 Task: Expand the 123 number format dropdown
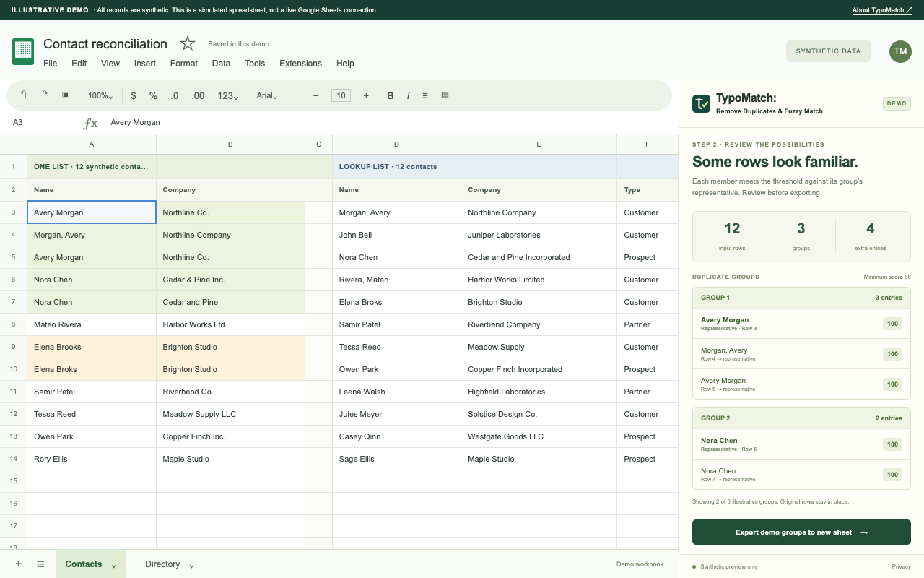point(228,95)
